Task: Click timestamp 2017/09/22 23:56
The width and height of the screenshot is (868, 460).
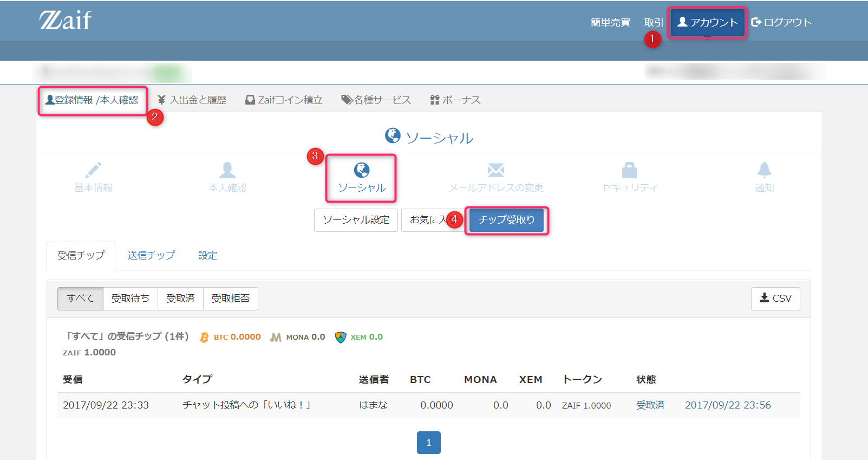Action: click(728, 405)
